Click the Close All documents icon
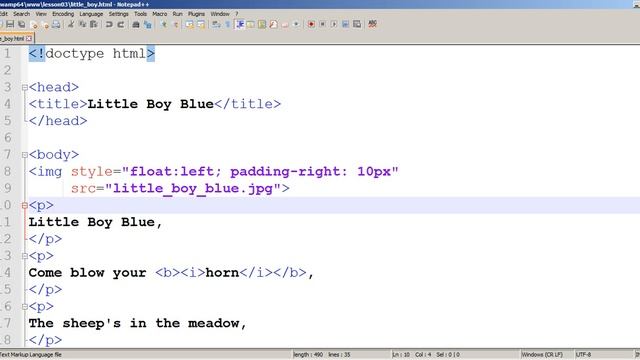 [x=45, y=24]
